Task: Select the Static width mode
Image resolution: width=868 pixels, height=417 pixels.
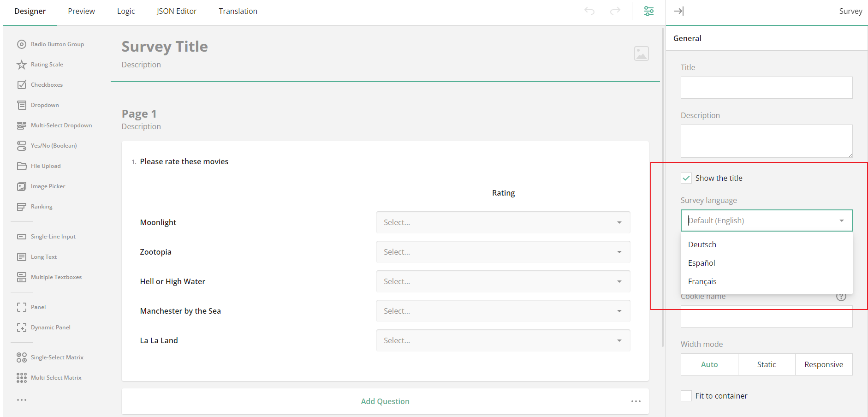Action: [766, 364]
